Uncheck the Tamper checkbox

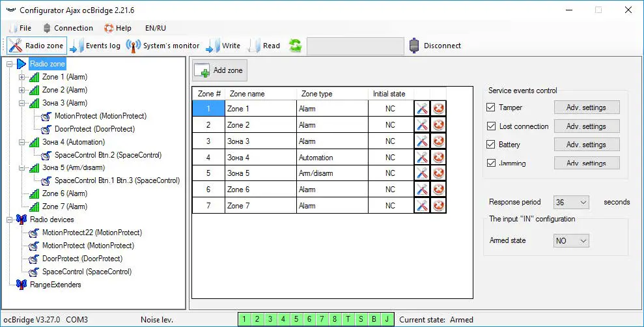click(490, 107)
